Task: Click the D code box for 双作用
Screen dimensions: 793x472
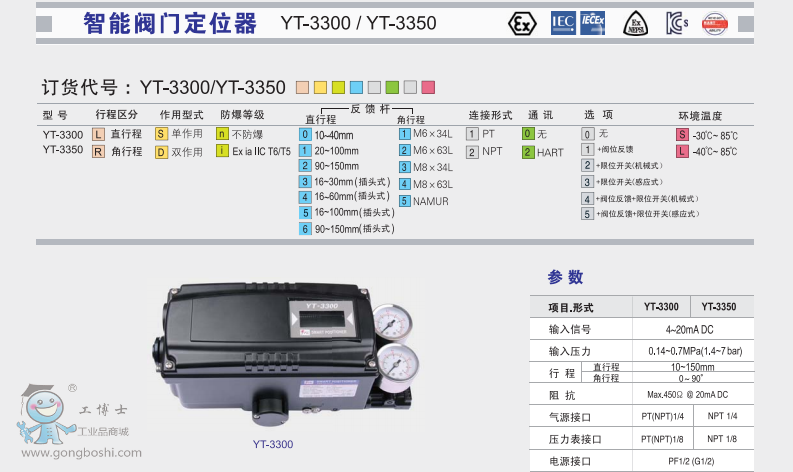Action: (x=161, y=152)
